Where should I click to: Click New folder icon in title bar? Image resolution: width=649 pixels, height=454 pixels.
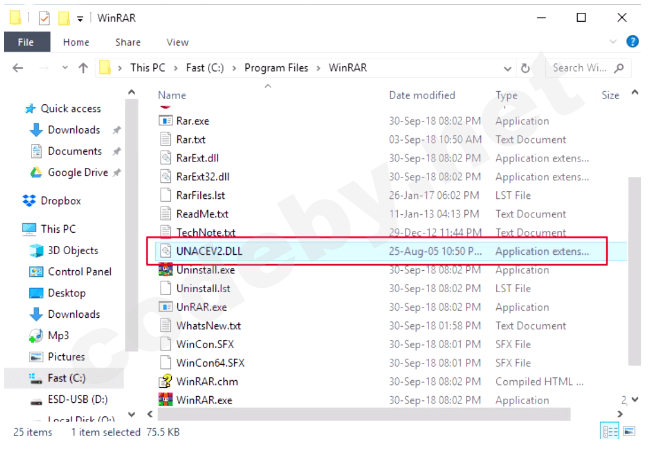click(63, 18)
